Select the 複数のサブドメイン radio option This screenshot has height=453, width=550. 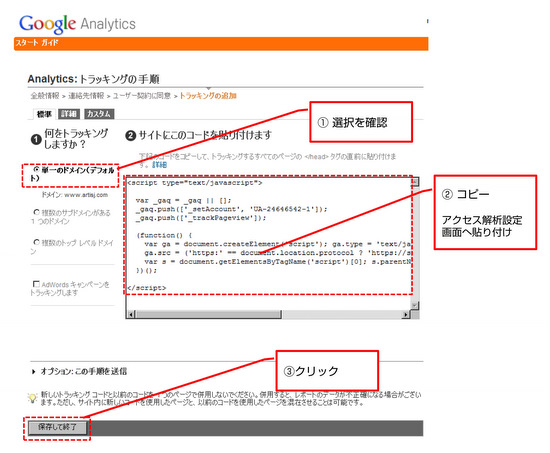tap(36, 212)
